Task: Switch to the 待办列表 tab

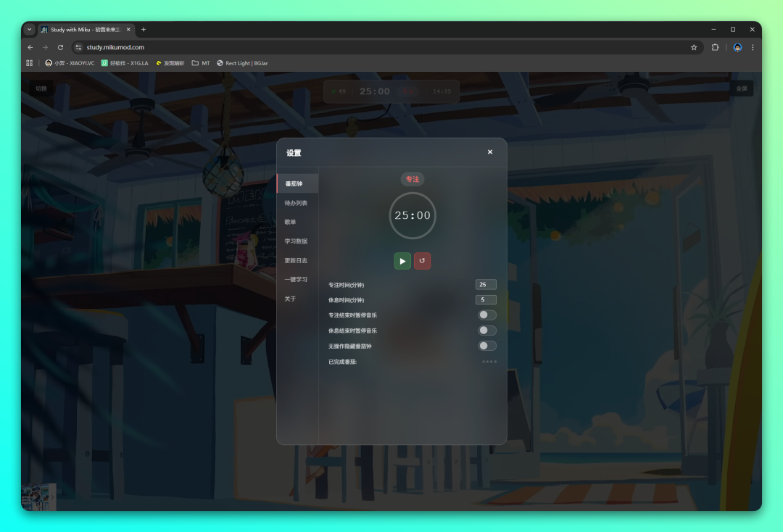Action: pyautogui.click(x=296, y=203)
